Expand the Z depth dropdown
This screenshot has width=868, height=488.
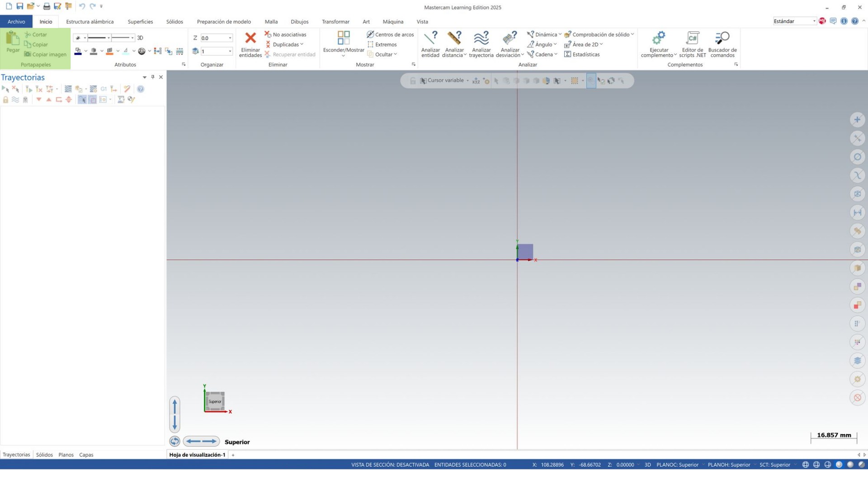tap(230, 38)
